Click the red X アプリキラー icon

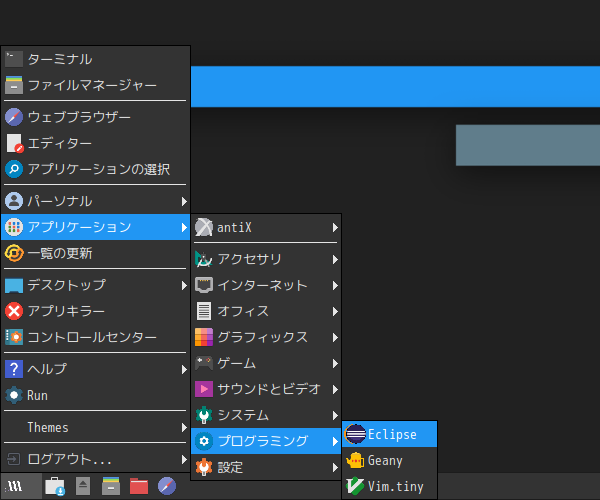(x=14, y=311)
